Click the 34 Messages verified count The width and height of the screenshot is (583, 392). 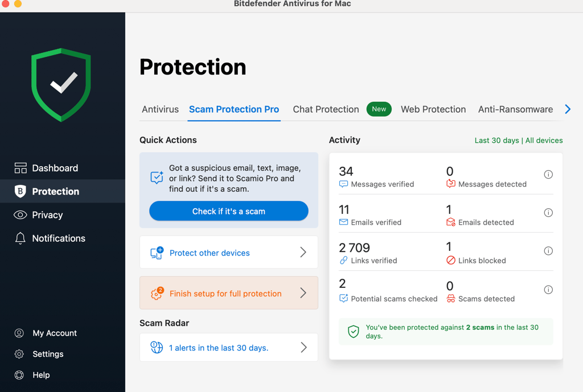(346, 171)
